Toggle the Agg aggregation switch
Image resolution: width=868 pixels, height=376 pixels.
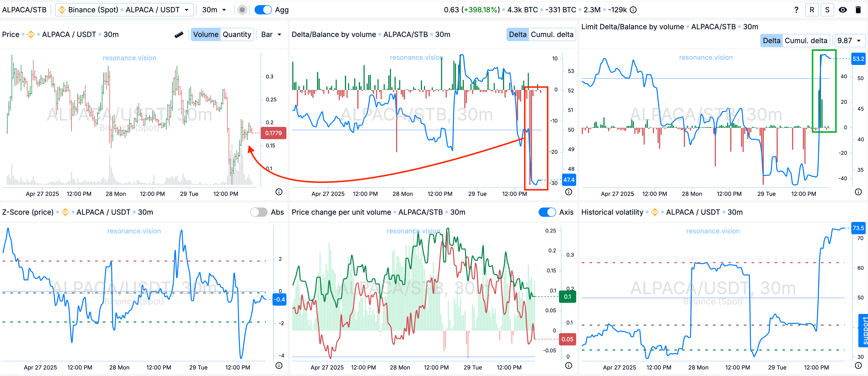(263, 10)
